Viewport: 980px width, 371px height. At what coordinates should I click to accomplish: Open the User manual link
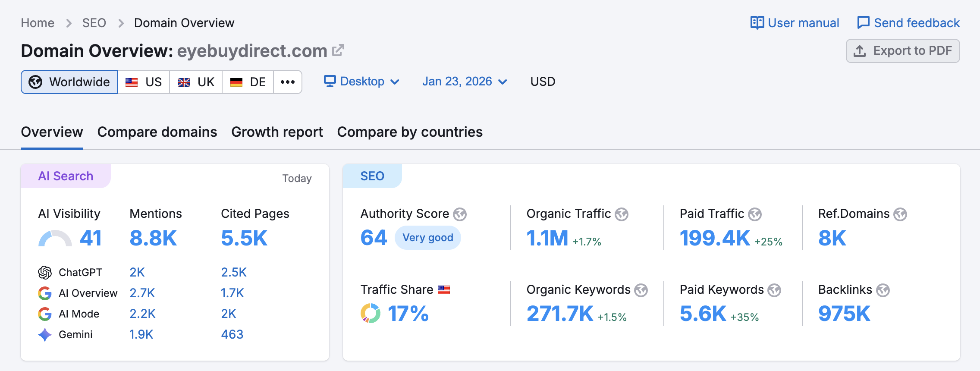click(x=795, y=23)
